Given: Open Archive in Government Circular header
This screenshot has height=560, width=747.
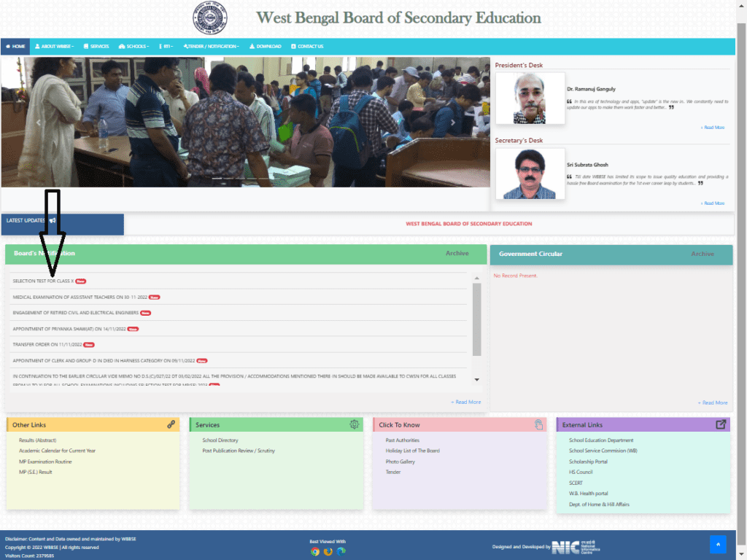Looking at the screenshot, I should coord(703,254).
